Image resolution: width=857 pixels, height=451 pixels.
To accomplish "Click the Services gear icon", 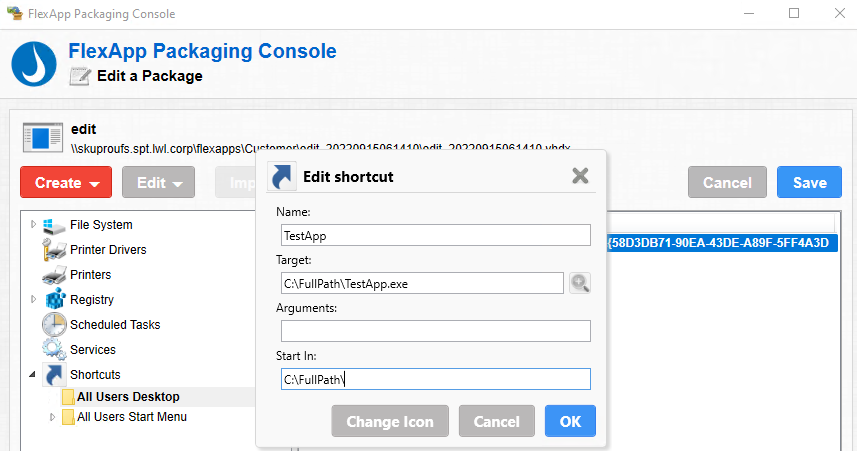I will 54,349.
